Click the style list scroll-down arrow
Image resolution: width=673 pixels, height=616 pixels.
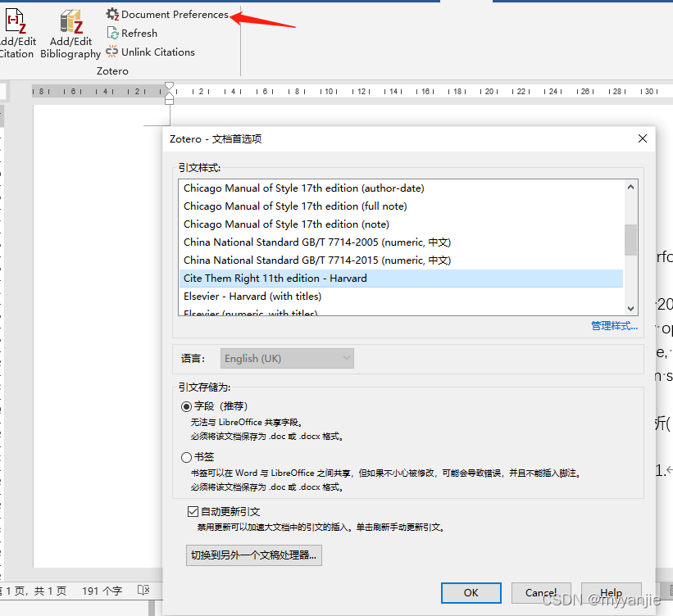(630, 308)
